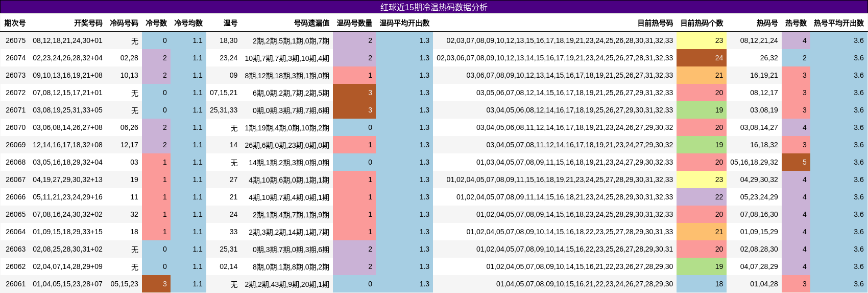Click draw numbers 08,12,18,21,24,30+01
The width and height of the screenshot is (868, 293).
tap(67, 40)
